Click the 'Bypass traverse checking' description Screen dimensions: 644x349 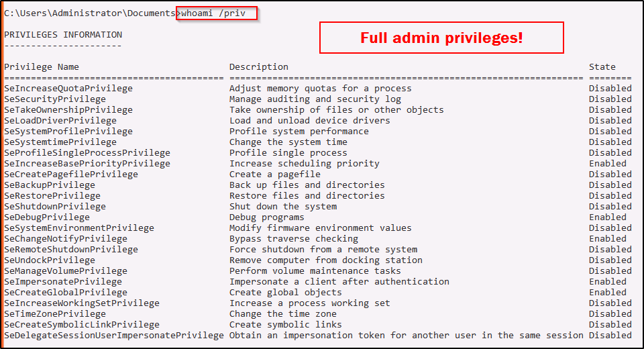pos(294,238)
